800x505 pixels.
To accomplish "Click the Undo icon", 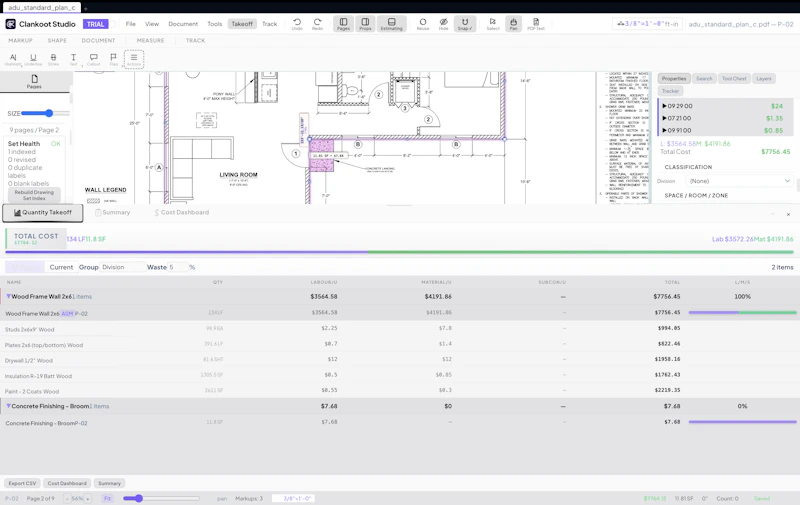I will point(297,23).
